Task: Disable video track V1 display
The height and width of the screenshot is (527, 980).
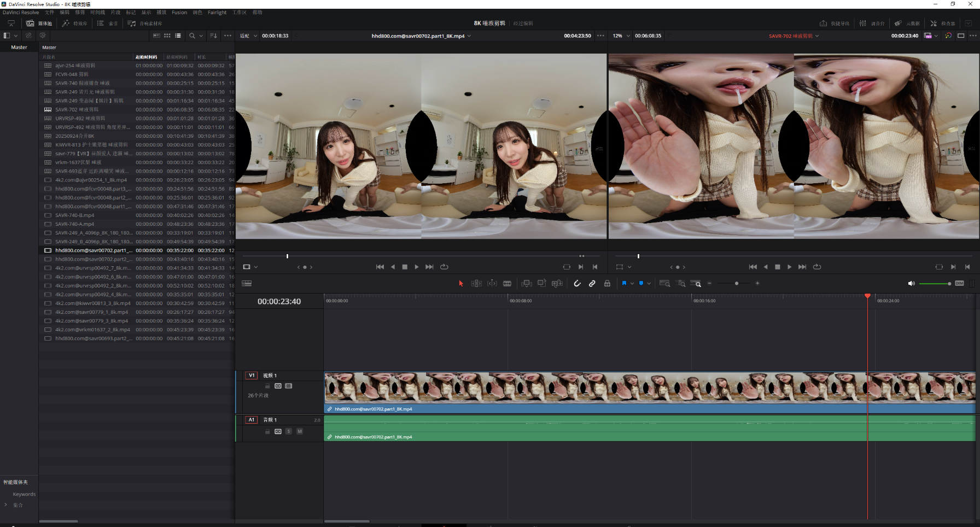Action: [x=289, y=386]
